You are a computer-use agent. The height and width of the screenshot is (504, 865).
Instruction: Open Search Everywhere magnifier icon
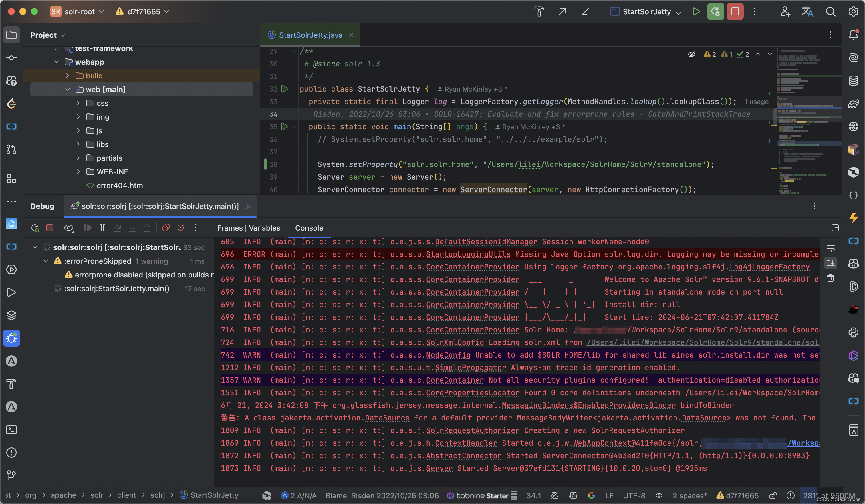(831, 12)
